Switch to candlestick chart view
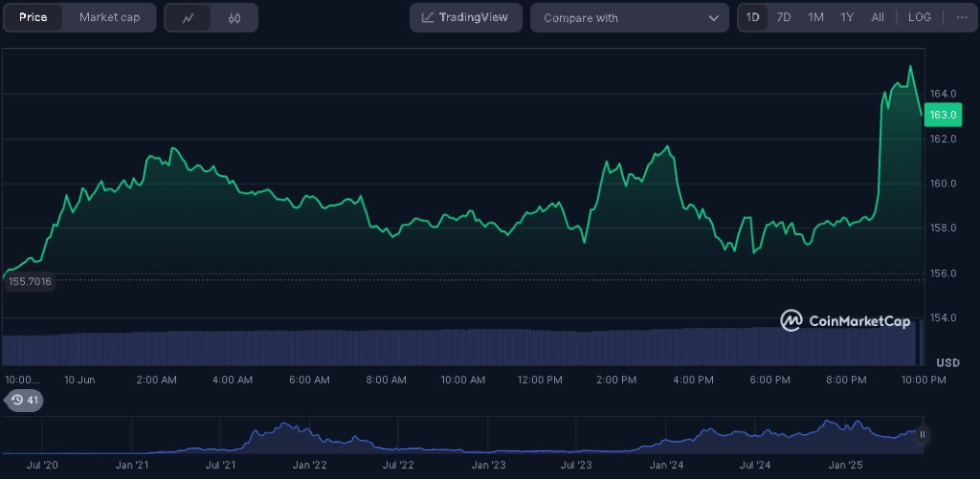This screenshot has width=980, height=479. (234, 17)
